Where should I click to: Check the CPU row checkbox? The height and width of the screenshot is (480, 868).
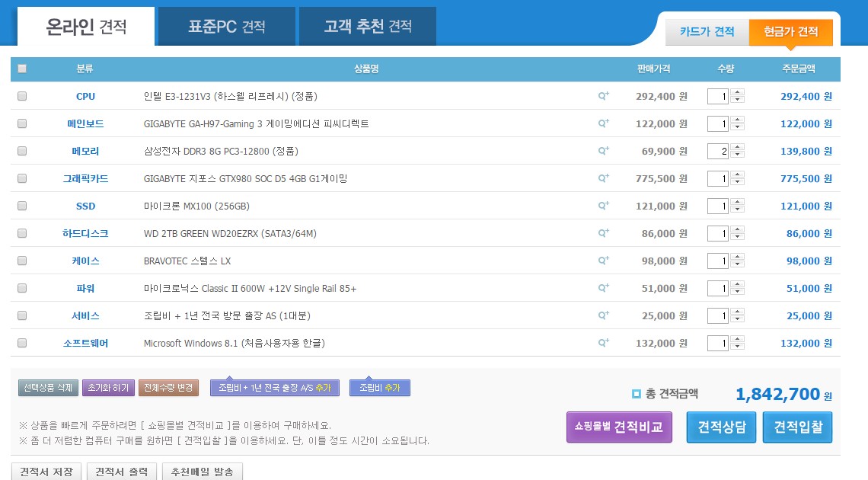point(22,97)
